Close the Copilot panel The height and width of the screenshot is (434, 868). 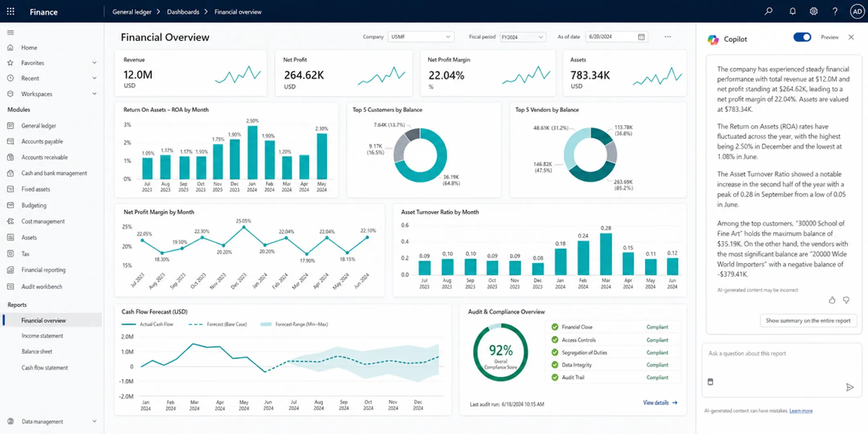(851, 37)
